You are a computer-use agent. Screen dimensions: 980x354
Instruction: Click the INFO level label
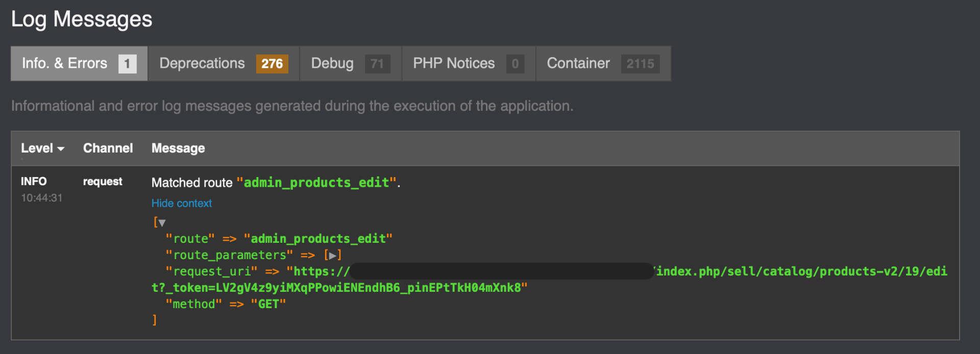click(34, 182)
